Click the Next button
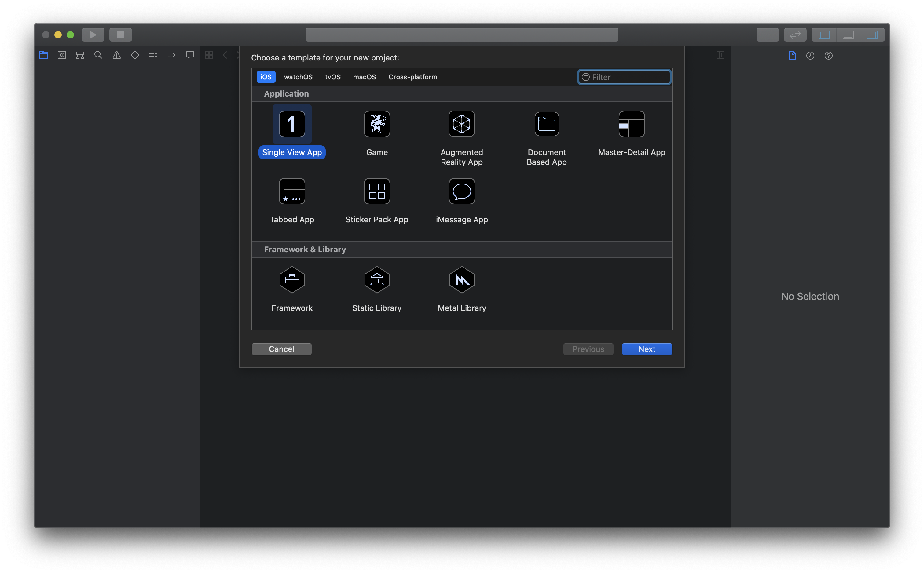 (x=647, y=349)
